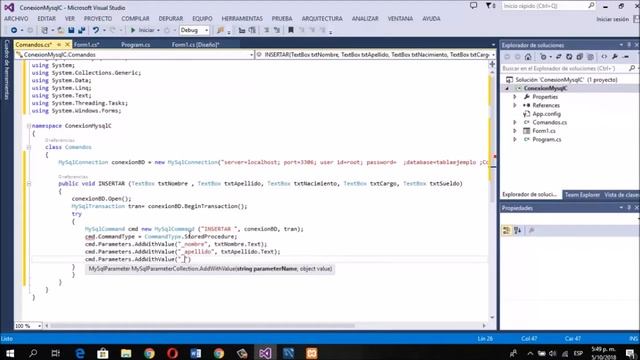
Task: Click the Iniciar start debugging button
Action: [x=144, y=30]
